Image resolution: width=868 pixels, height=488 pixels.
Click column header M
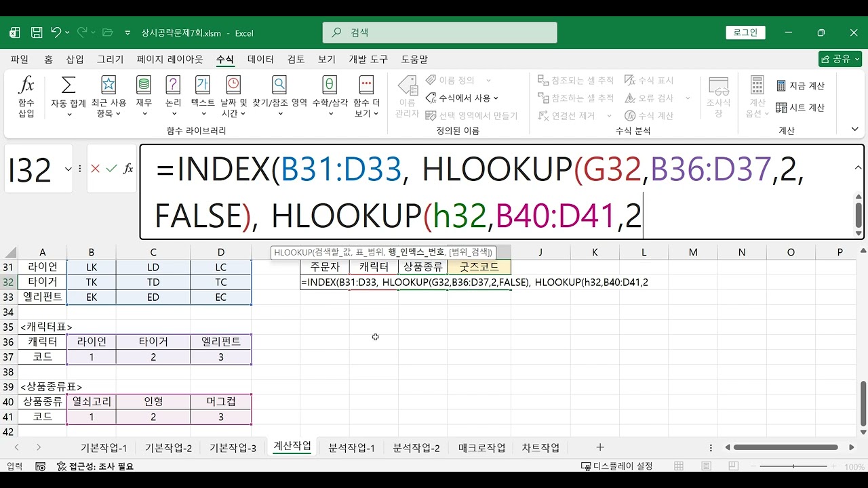coord(693,252)
